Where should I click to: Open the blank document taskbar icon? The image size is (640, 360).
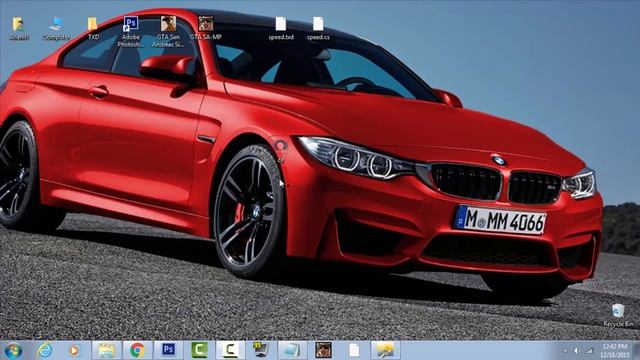tap(354, 350)
